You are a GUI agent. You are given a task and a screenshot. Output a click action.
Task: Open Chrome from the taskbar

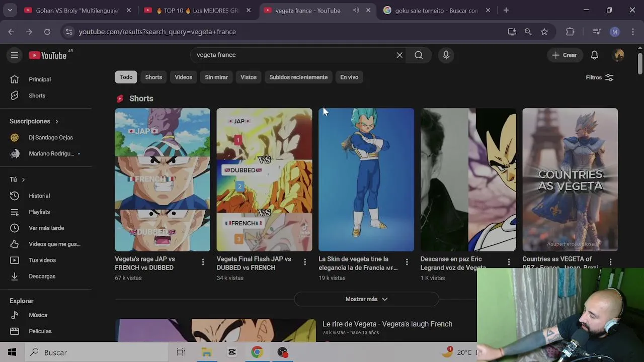coord(257,352)
